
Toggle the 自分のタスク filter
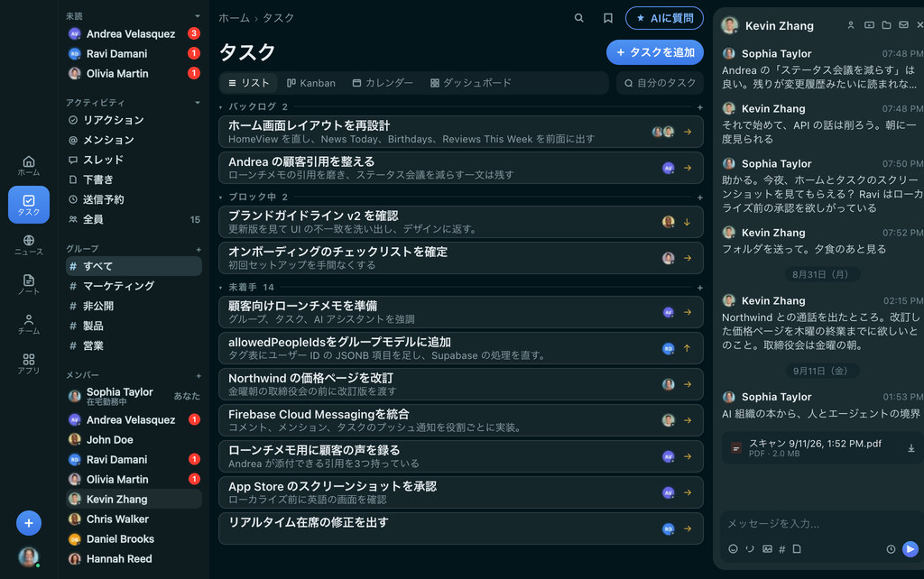660,83
